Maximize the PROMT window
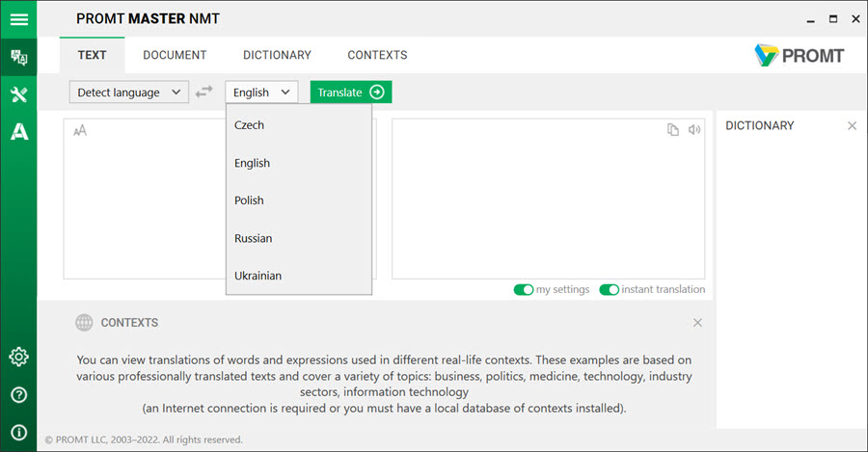 point(833,19)
